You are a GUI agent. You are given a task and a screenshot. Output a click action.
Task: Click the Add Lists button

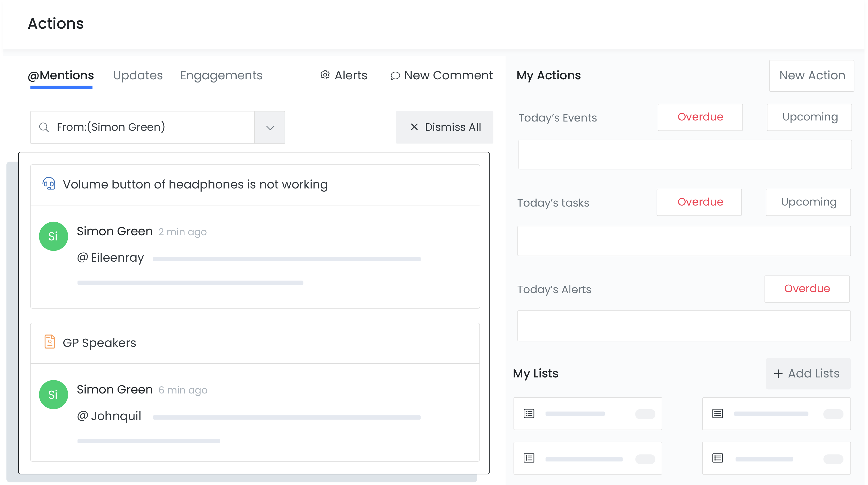[x=808, y=373]
